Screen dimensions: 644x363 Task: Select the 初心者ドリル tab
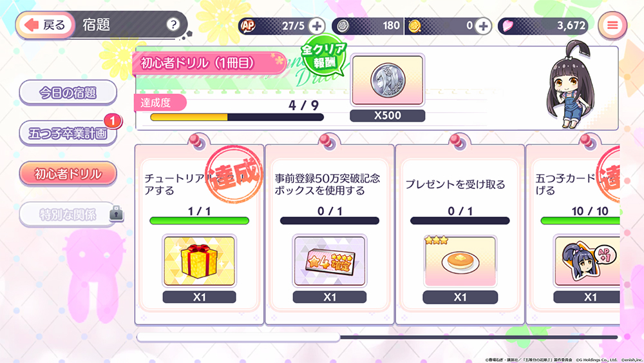(x=68, y=174)
